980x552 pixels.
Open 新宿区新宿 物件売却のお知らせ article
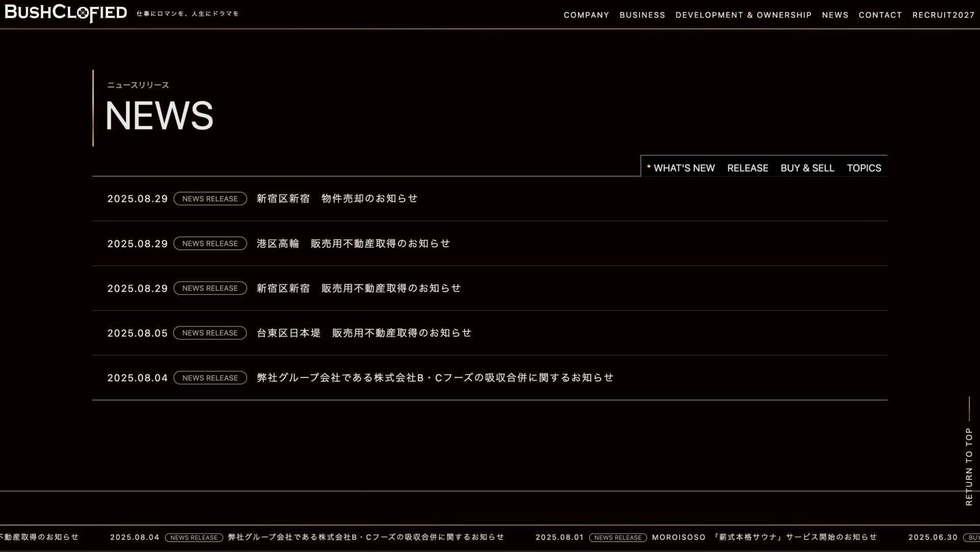tap(337, 198)
